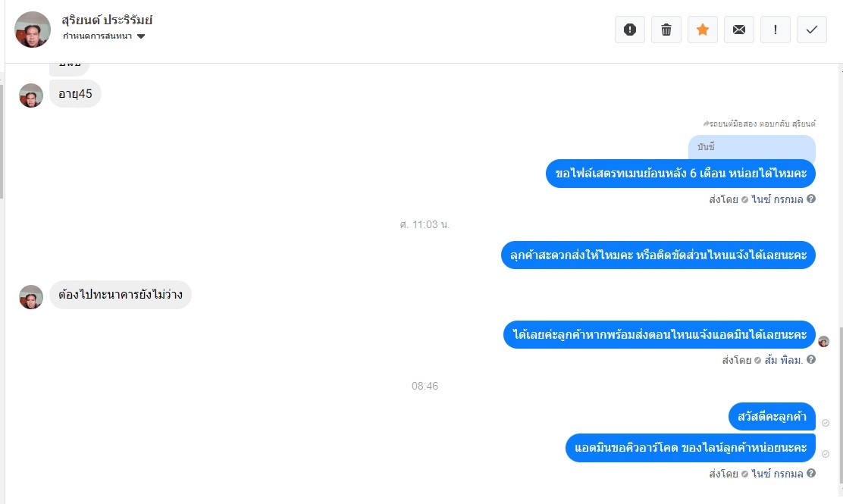This screenshot has width=843, height=504.
Task: Select the อายุ45 message bubble
Action: click(75, 94)
